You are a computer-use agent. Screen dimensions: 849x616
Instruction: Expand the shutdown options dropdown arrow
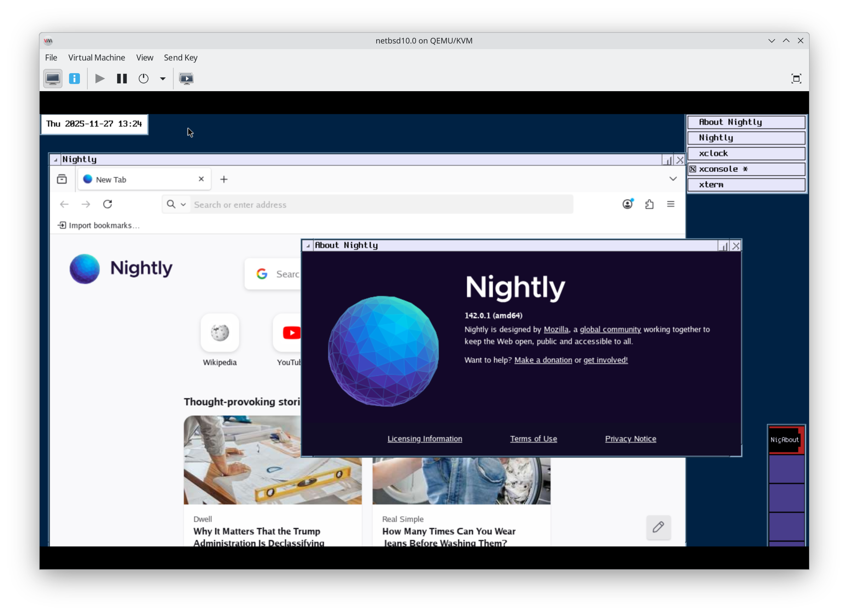tap(163, 78)
